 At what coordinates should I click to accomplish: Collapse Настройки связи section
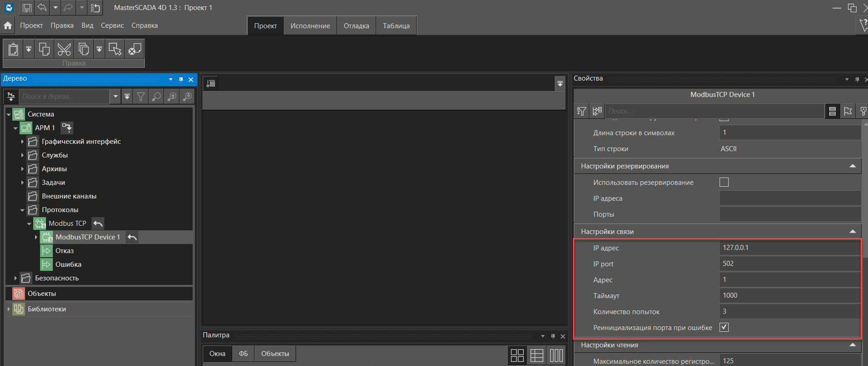(853, 232)
